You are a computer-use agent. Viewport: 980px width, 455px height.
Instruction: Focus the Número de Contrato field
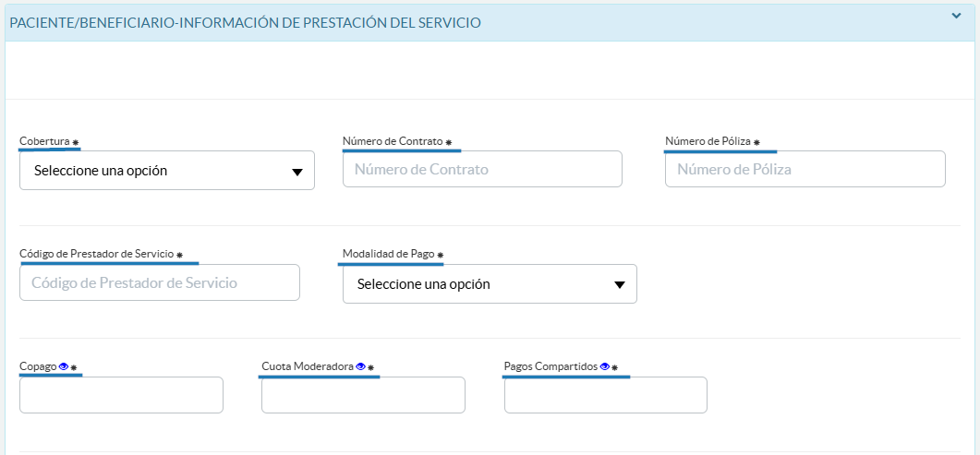pos(482,170)
